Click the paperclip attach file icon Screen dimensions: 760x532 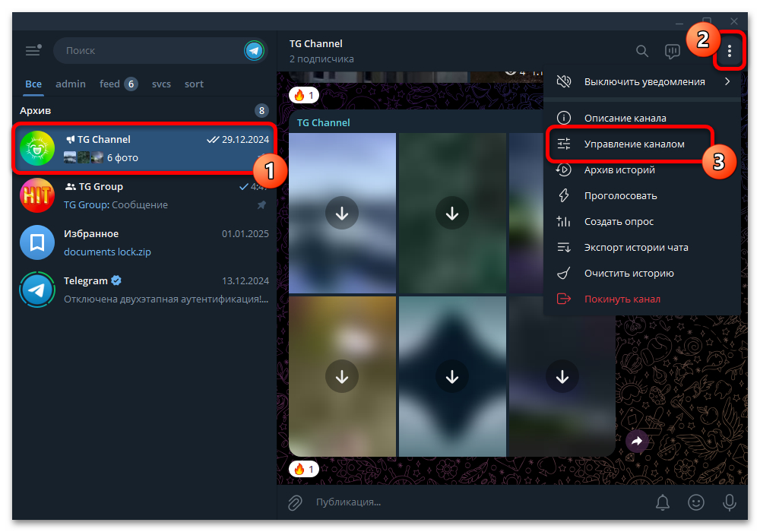click(295, 502)
